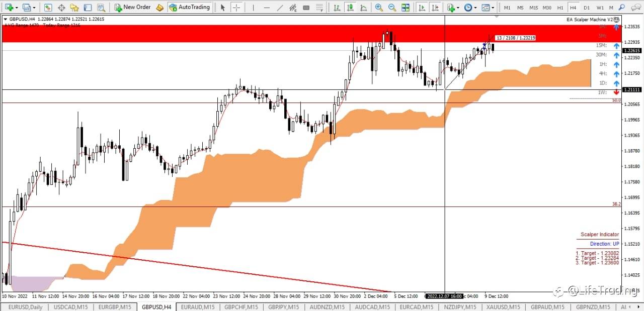Image resolution: width=644 pixels, height=311 pixels.
Task: Expand the templates dropdown arrow
Action: pos(493,8)
